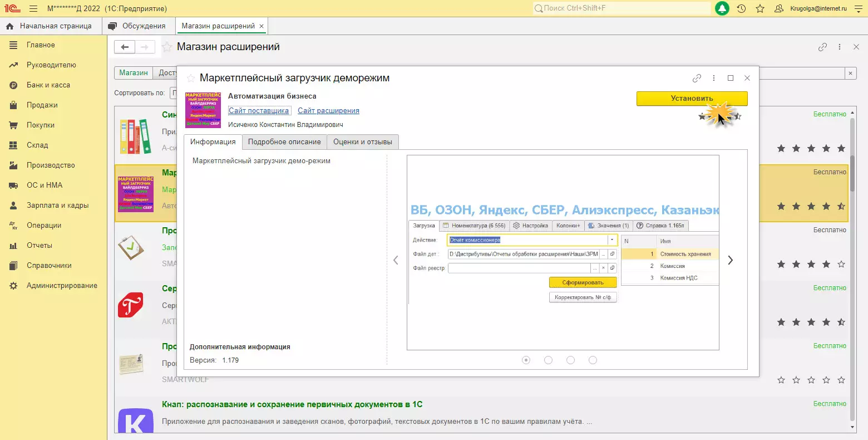Open the Подробное описание tab

tap(284, 142)
